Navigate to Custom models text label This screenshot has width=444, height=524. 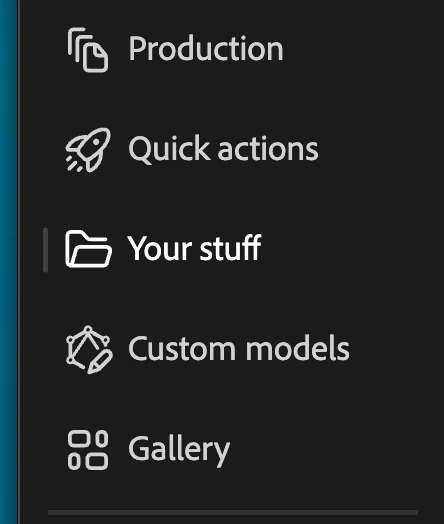(x=239, y=349)
